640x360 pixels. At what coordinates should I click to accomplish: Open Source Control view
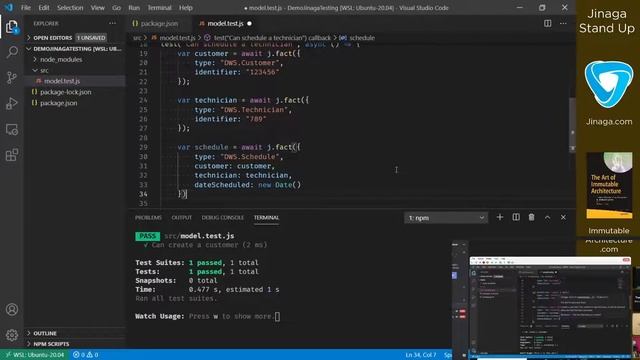coord(12,78)
